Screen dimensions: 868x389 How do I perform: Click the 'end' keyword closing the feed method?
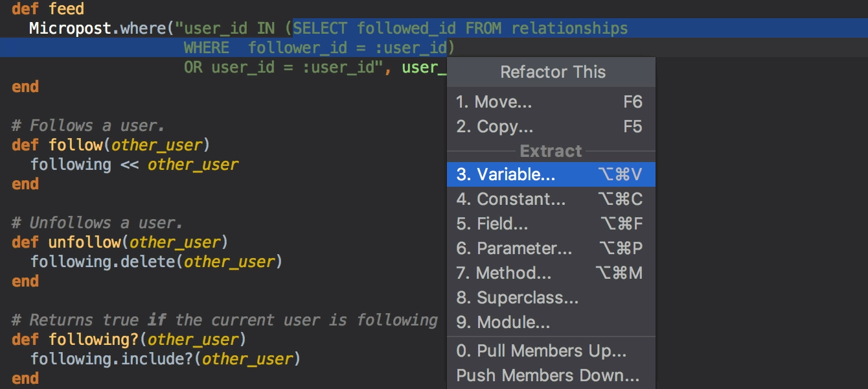(x=25, y=87)
